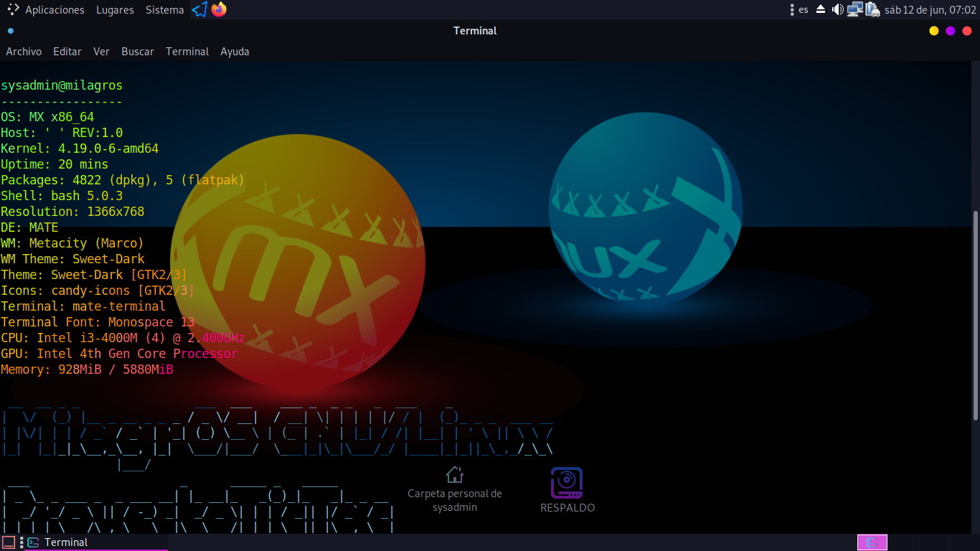
Task: Launch Firefox from the top panel
Action: [x=219, y=9]
